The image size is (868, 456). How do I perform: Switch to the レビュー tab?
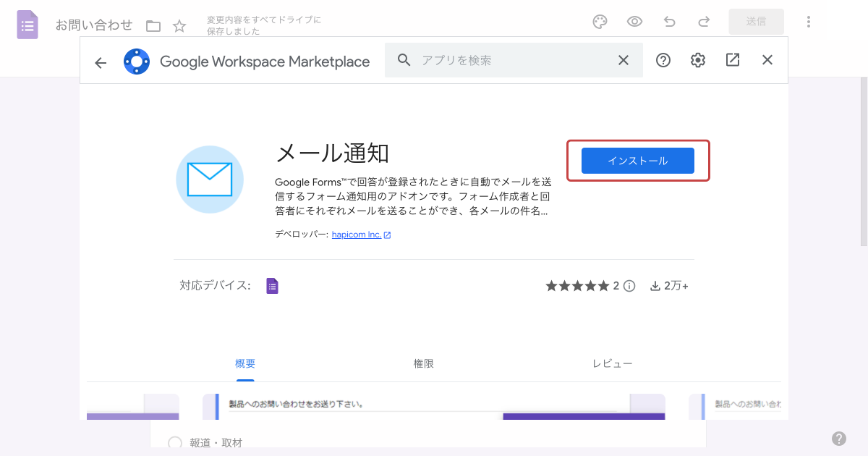coord(612,364)
